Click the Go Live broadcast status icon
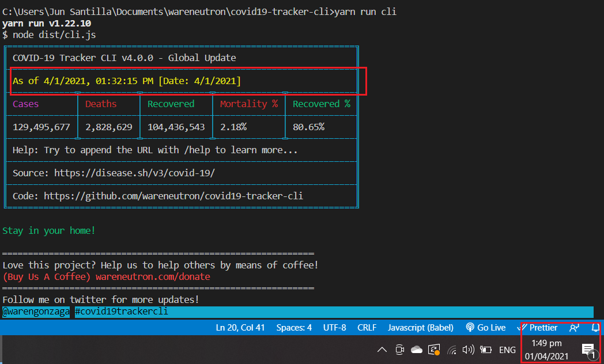Screen dimensions: 604x364 (470, 328)
